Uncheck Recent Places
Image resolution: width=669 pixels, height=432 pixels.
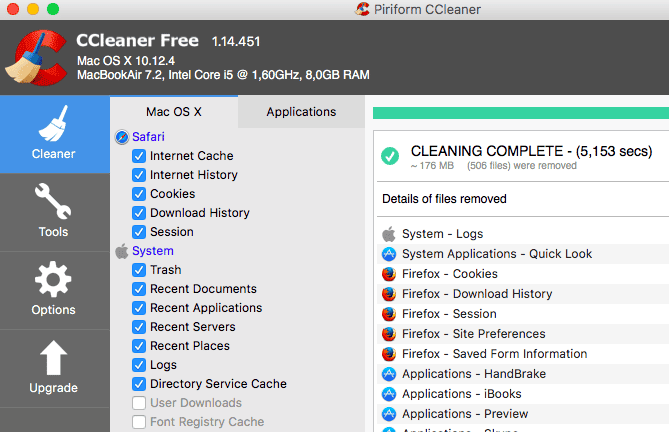pos(139,346)
